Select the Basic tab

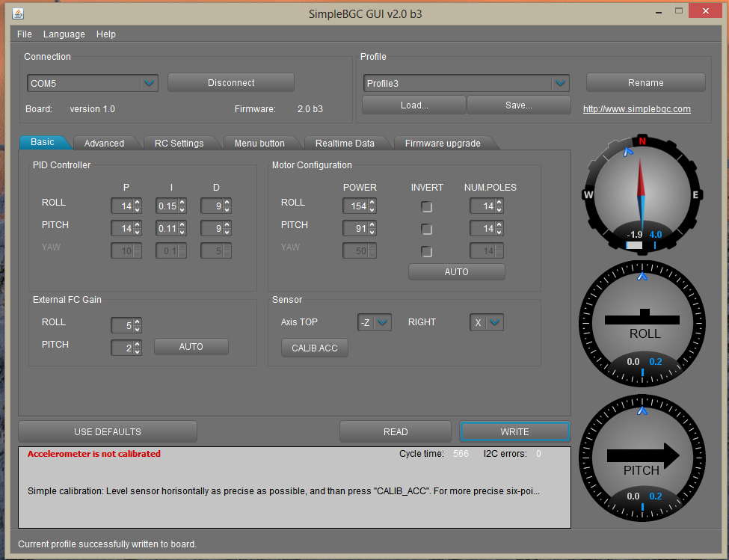pyautogui.click(x=43, y=142)
